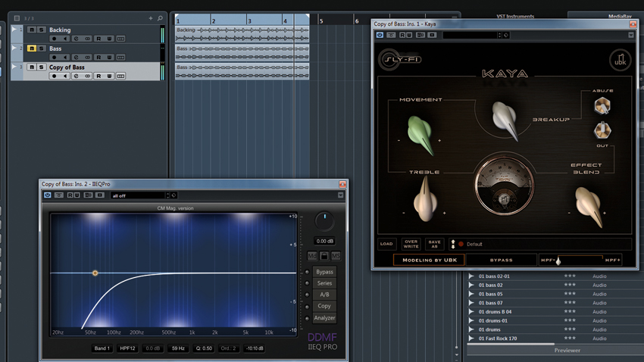Click the Analyzer button in IIEQPro
Image resolution: width=644 pixels, height=362 pixels.
pos(324,317)
